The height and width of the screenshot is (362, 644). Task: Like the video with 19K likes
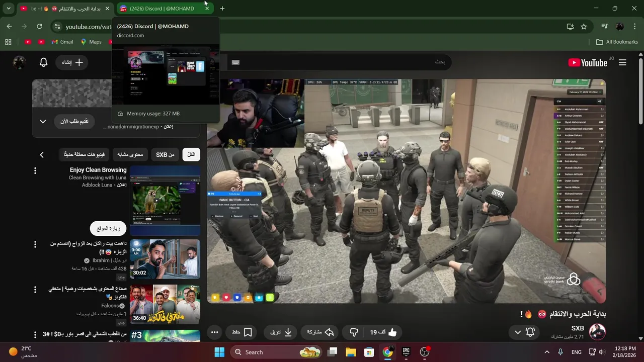tap(383, 332)
